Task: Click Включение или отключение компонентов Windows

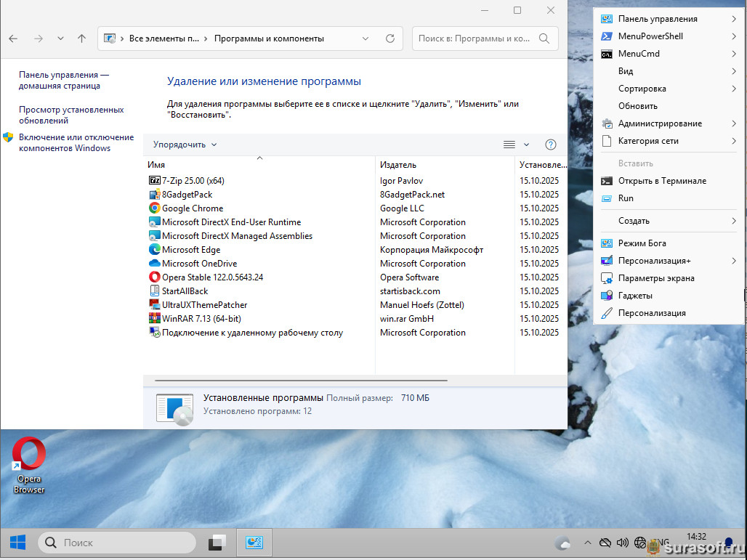Action: tap(76, 142)
